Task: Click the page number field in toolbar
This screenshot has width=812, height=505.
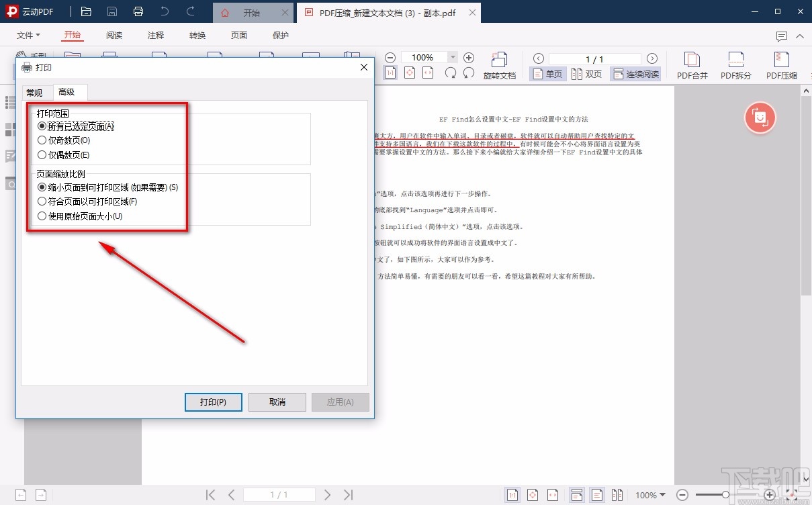Action: tap(595, 59)
